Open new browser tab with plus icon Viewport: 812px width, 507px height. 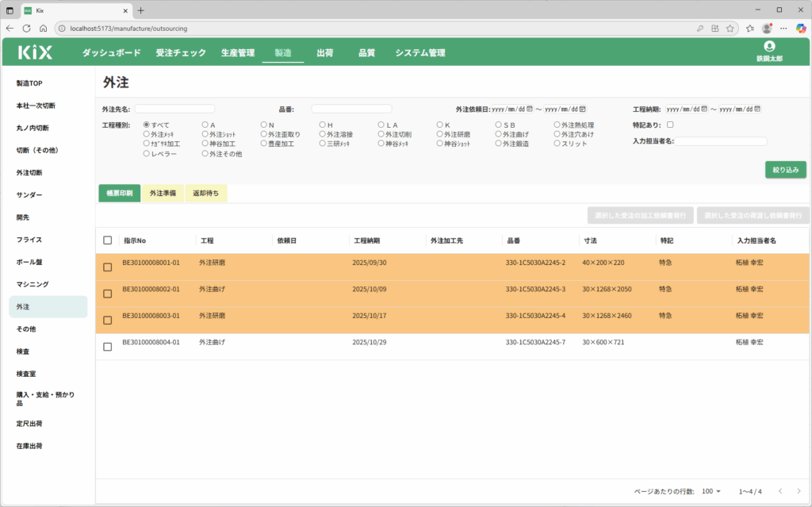pos(141,10)
